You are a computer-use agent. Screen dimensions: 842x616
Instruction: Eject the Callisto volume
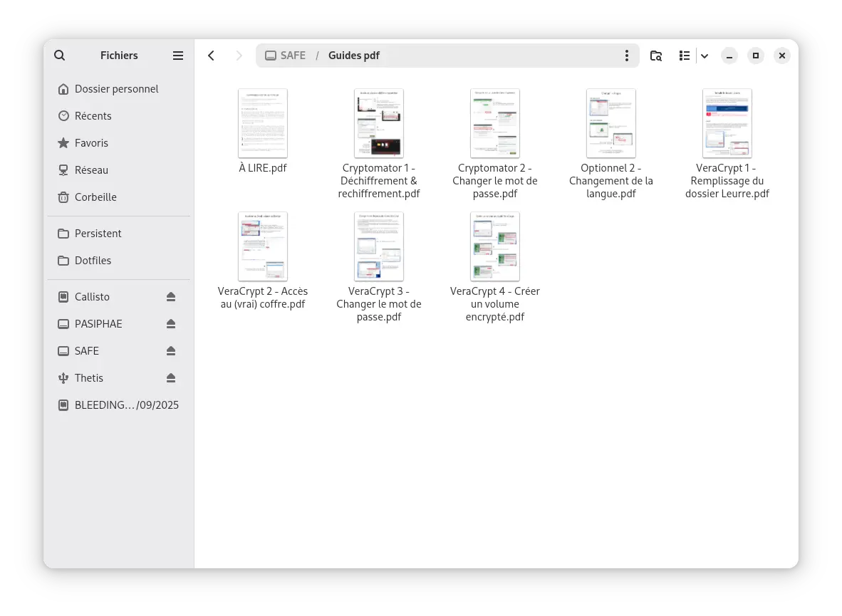click(x=171, y=297)
